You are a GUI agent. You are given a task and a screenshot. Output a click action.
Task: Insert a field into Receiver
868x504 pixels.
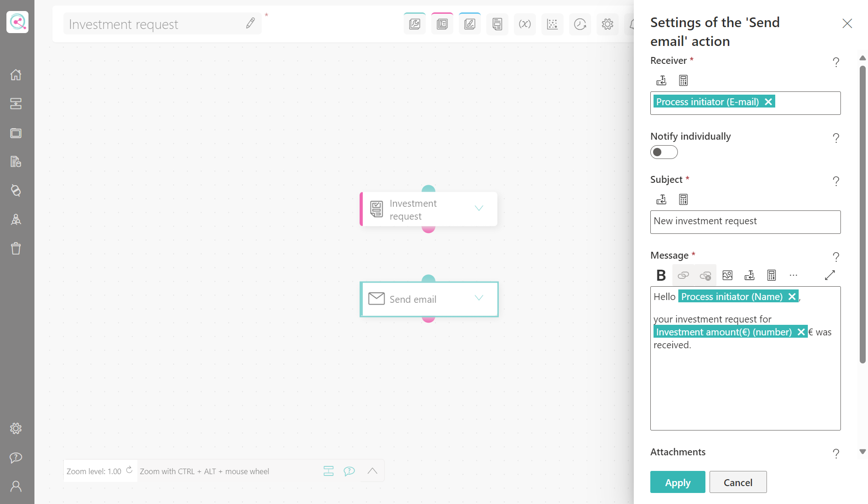tap(661, 80)
